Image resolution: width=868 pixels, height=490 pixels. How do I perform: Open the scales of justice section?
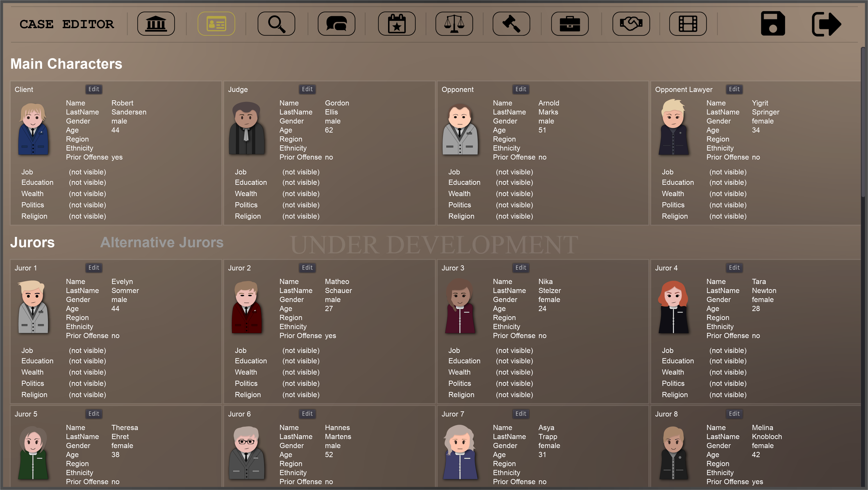(454, 24)
